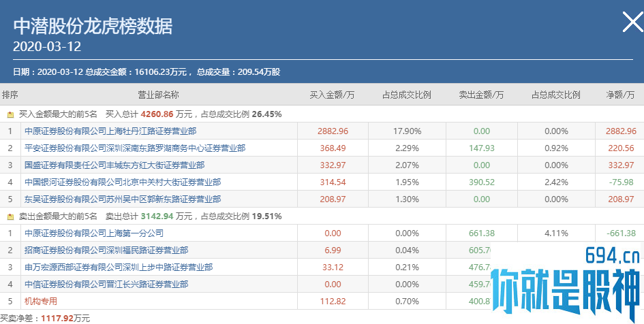Click the total turnover value 16106.23万元
Image resolution: width=644 pixels, height=324 pixels.
click(x=161, y=72)
